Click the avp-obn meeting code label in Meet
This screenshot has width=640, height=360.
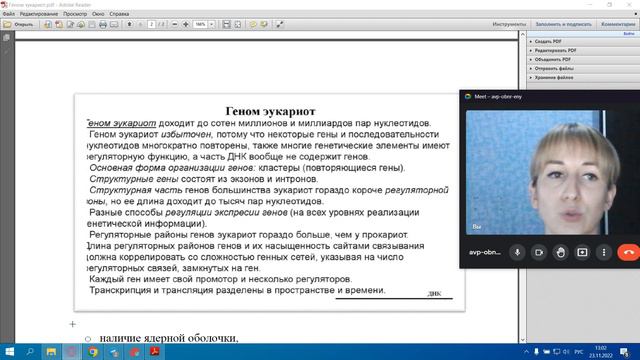coord(485,252)
